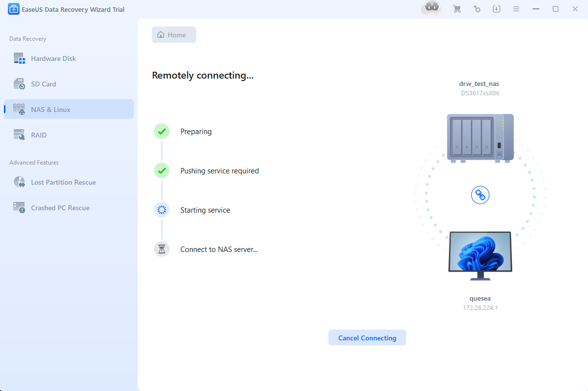This screenshot has height=391, width=588.
Task: Click the 'Preparing' step label
Action: point(196,132)
